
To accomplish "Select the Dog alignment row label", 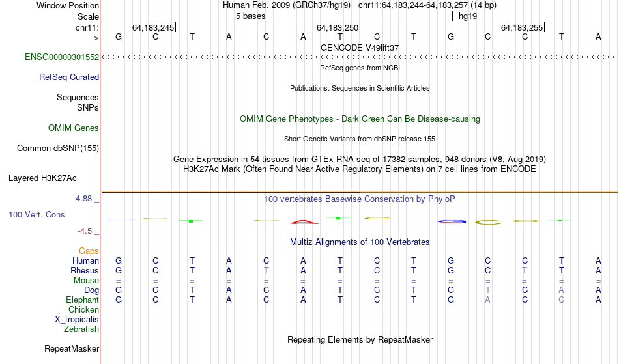I will pos(91,290).
